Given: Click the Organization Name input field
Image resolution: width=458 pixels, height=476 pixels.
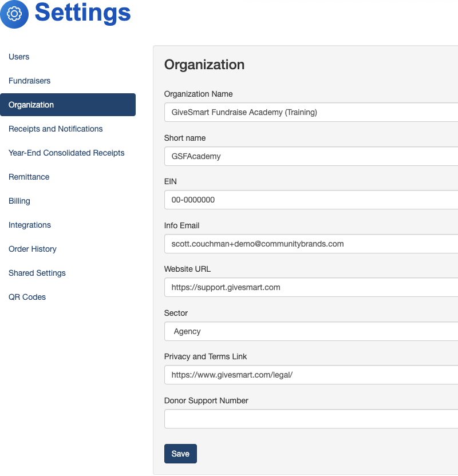Looking at the screenshot, I should click(x=311, y=112).
